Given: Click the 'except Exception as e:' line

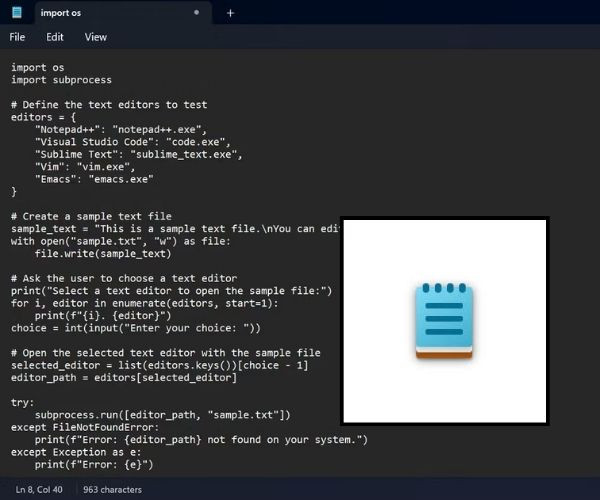Looking at the screenshot, I should click(x=76, y=452).
